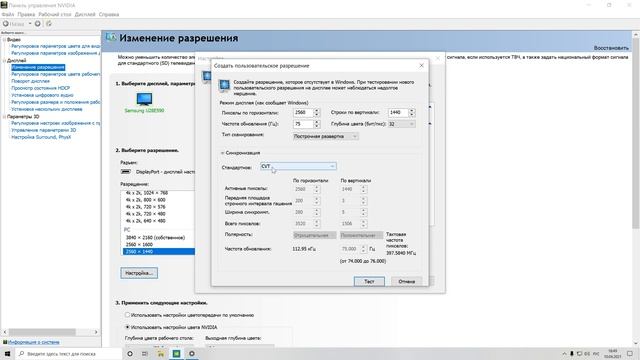The image size is (640, 360).
Task: Open the Тип сканирования dropdown
Action: pyautogui.click(x=325, y=136)
